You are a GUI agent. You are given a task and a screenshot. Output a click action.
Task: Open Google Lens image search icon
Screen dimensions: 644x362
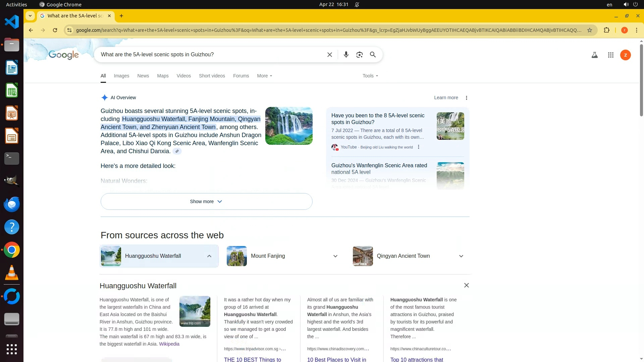click(x=359, y=55)
